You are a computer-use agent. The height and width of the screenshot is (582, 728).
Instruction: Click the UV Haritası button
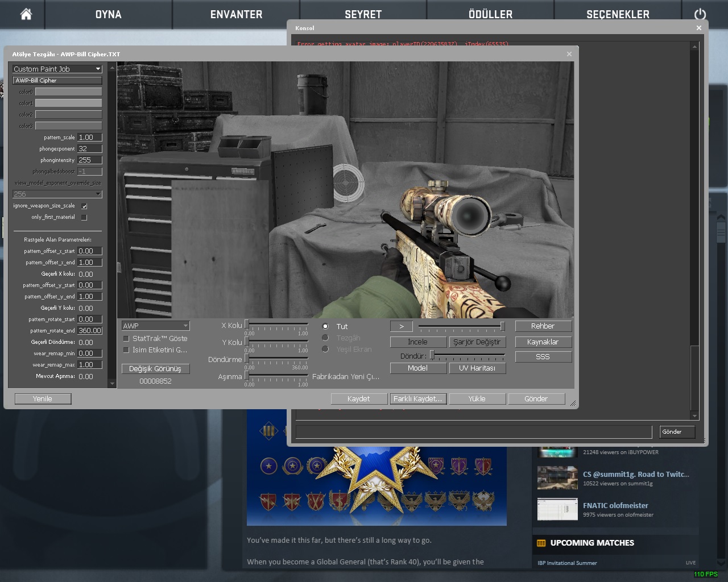[477, 368]
